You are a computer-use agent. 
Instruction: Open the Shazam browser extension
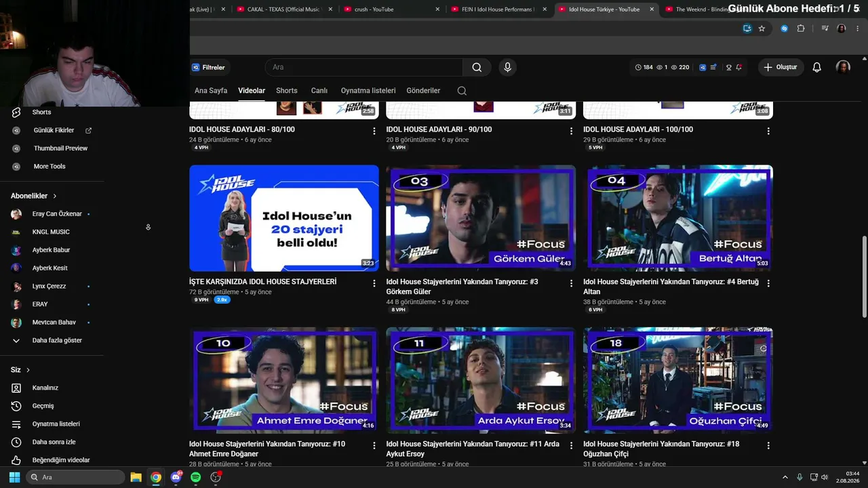pos(784,28)
